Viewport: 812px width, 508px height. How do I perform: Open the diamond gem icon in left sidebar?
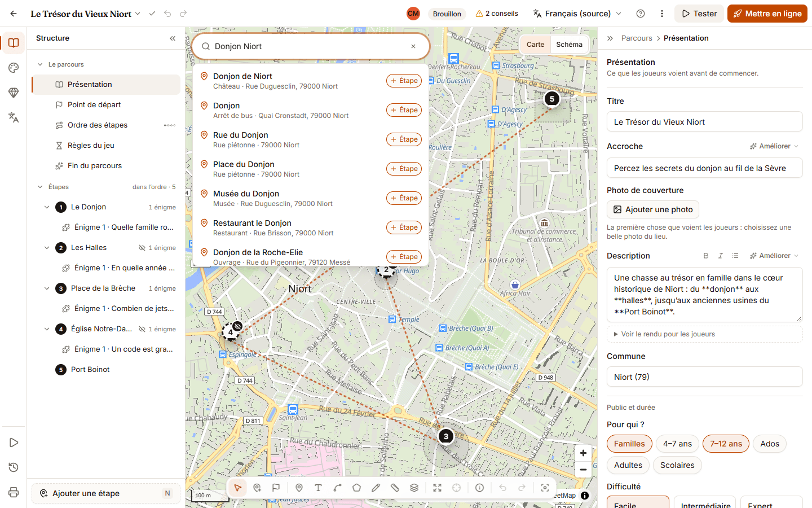coord(14,93)
